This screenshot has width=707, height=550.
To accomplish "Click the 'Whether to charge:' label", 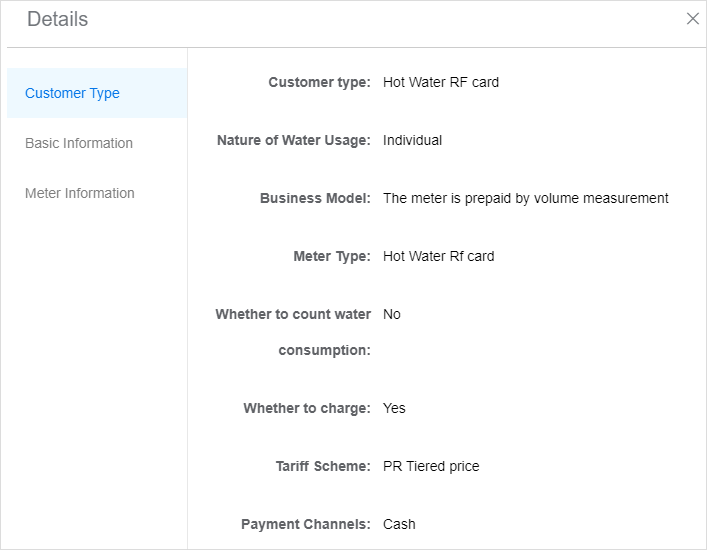I will click(x=307, y=408).
